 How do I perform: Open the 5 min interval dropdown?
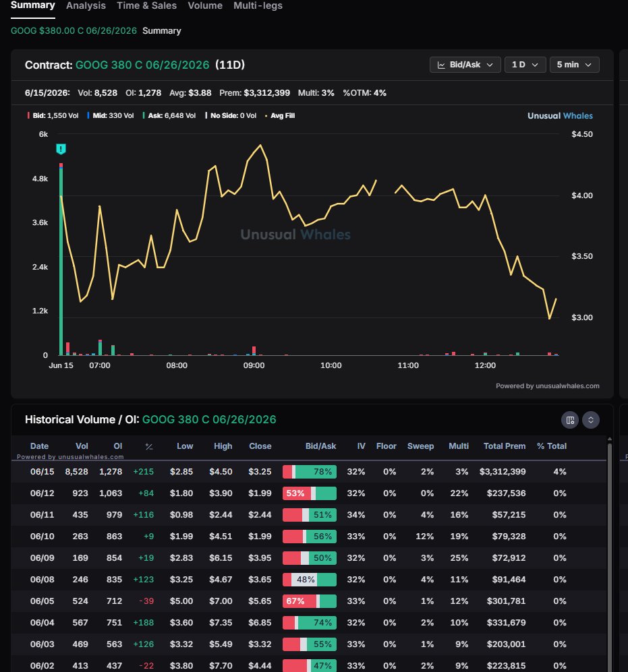tap(575, 65)
